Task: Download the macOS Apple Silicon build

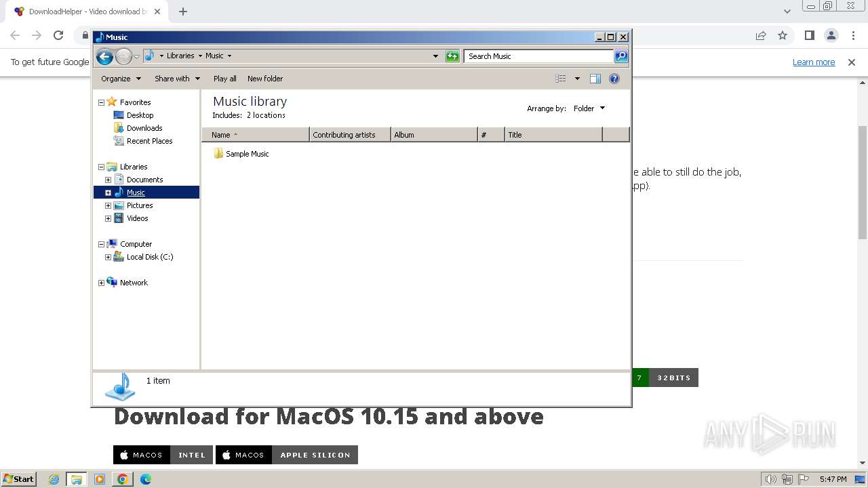Action: [x=286, y=455]
